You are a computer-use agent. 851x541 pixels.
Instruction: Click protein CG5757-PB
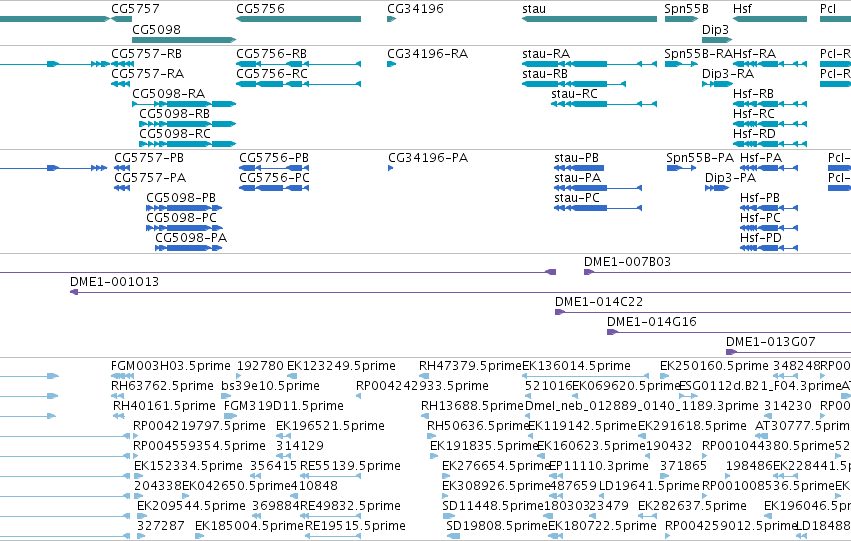149,158
